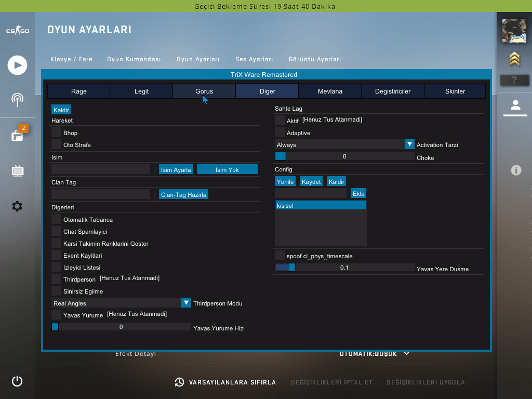This screenshot has height=399, width=532.
Task: Click Varsayılanlara Sıfırla button
Action: [232, 382]
